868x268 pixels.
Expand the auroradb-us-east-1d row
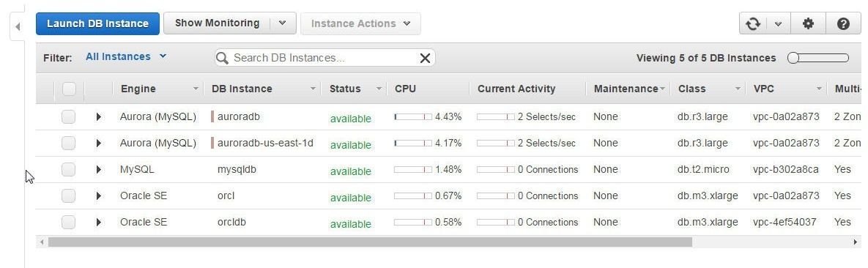(99, 144)
